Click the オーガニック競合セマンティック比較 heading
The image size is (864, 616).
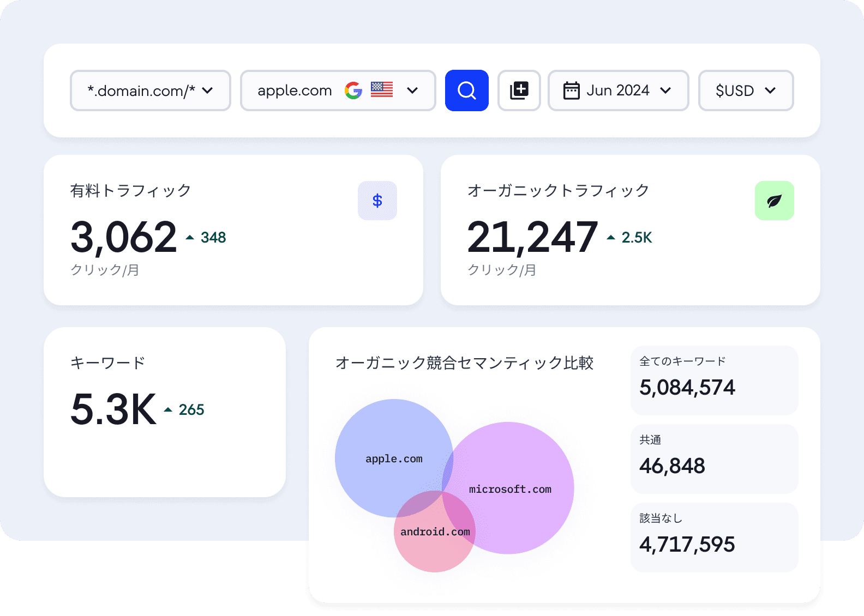coord(465,363)
